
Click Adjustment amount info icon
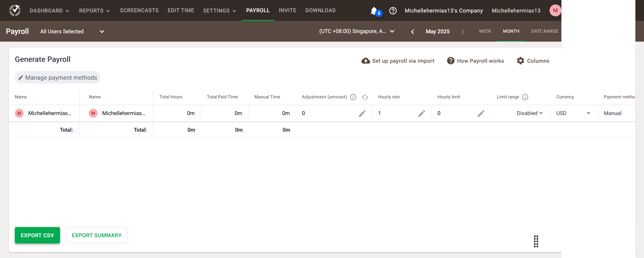tap(353, 97)
